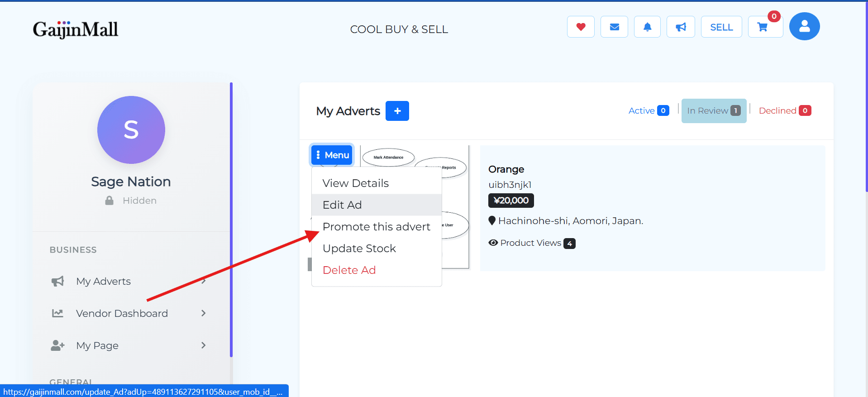Image resolution: width=868 pixels, height=397 pixels.
Task: Switch to the Declined adverts tab
Action: click(785, 110)
